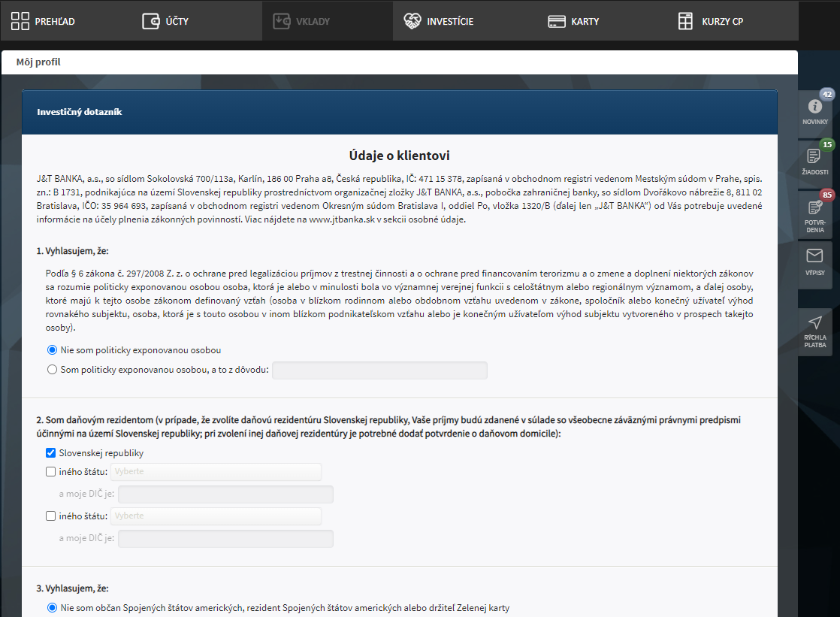
Task: Check the first 'iného štátu' checkbox
Action: 50,472
